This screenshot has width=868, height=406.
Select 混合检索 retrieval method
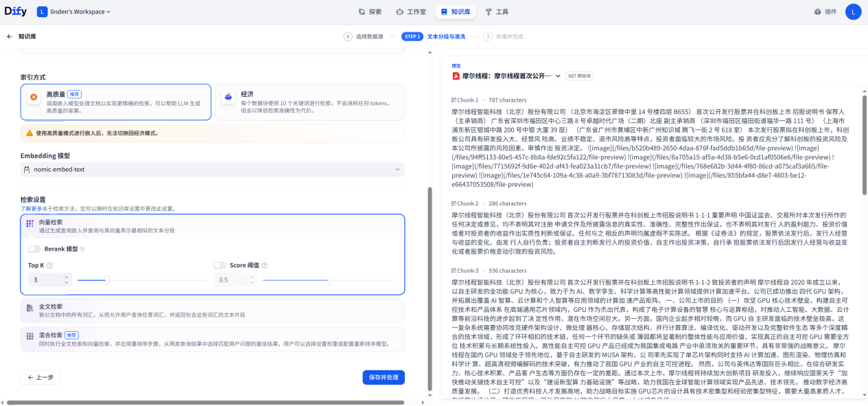pos(212,339)
